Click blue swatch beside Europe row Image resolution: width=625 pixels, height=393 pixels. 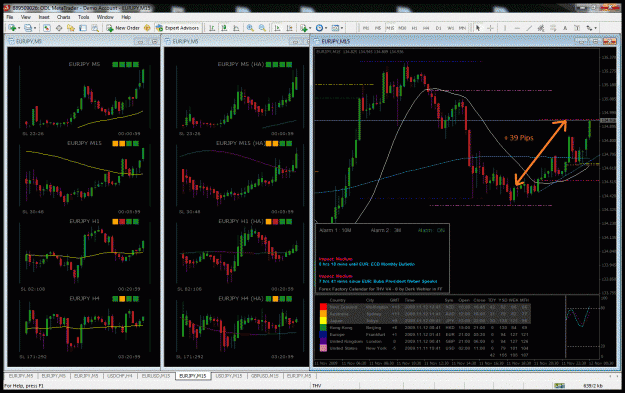pyautogui.click(x=323, y=334)
